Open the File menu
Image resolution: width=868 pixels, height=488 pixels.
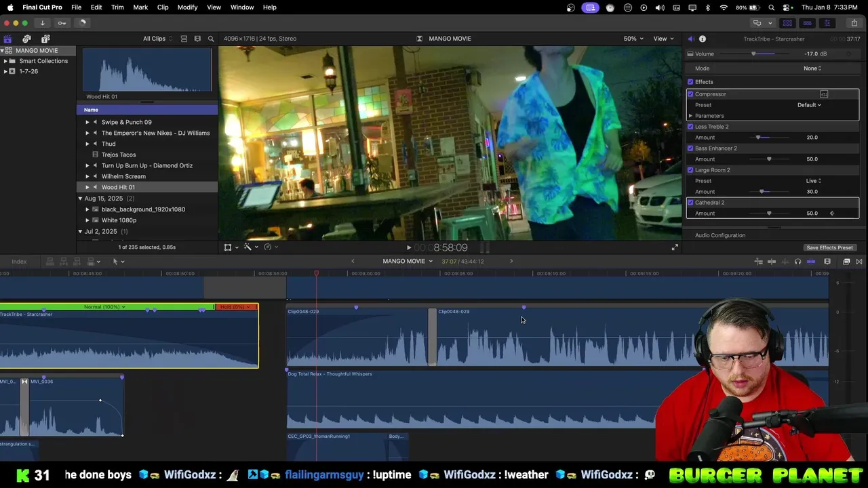pos(76,7)
